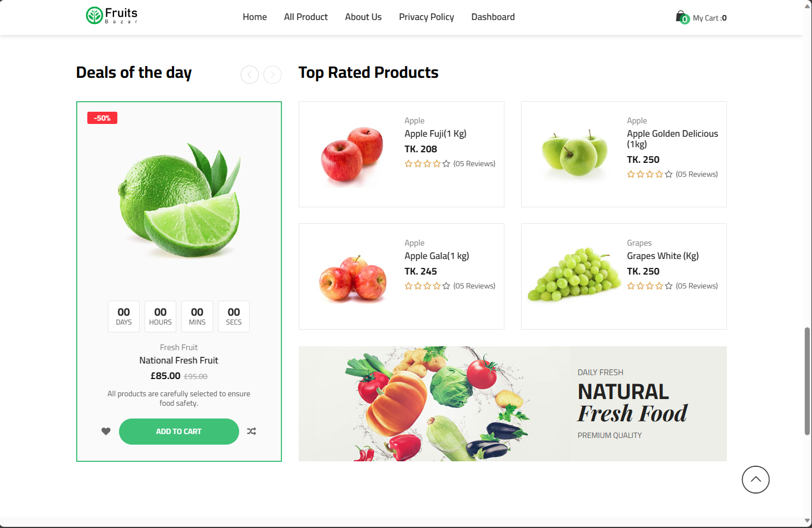
Task: Click the page vertical scrollbar thumb
Action: coord(807,381)
